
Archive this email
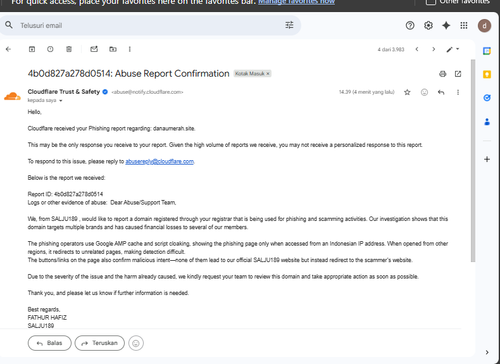coord(32,49)
